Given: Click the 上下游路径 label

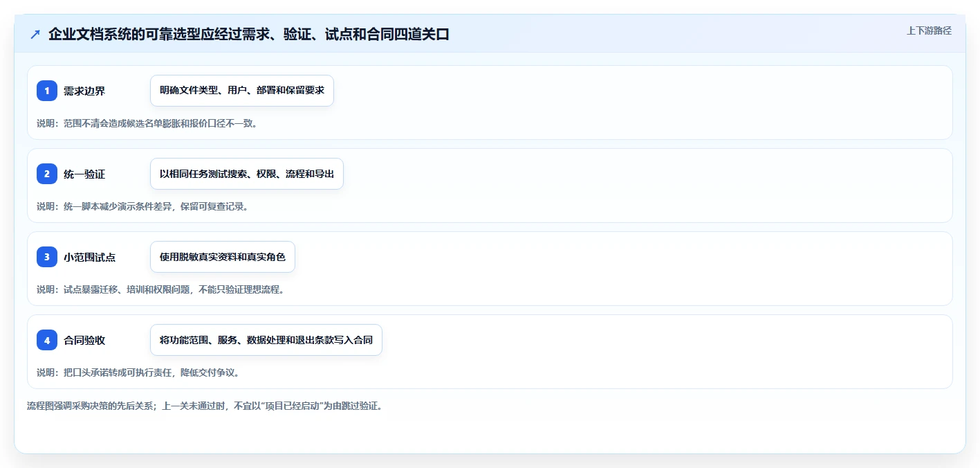Looking at the screenshot, I should click(x=929, y=30).
